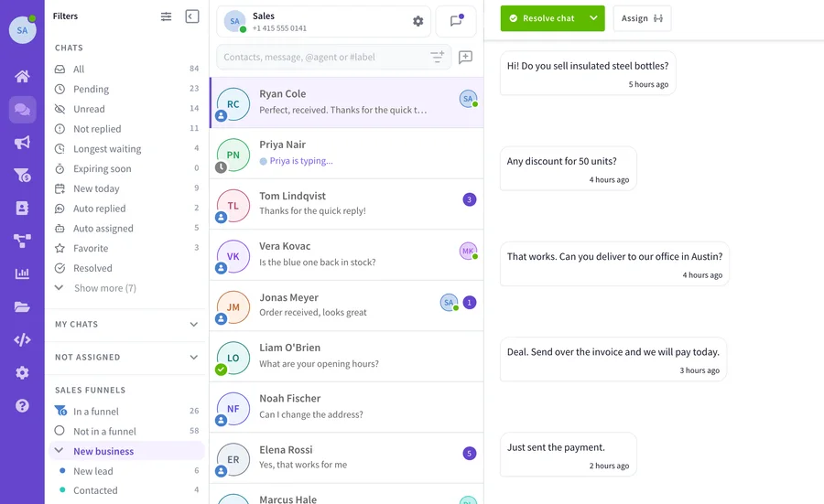Open Vera Kovac's chat

pyautogui.click(x=346, y=255)
